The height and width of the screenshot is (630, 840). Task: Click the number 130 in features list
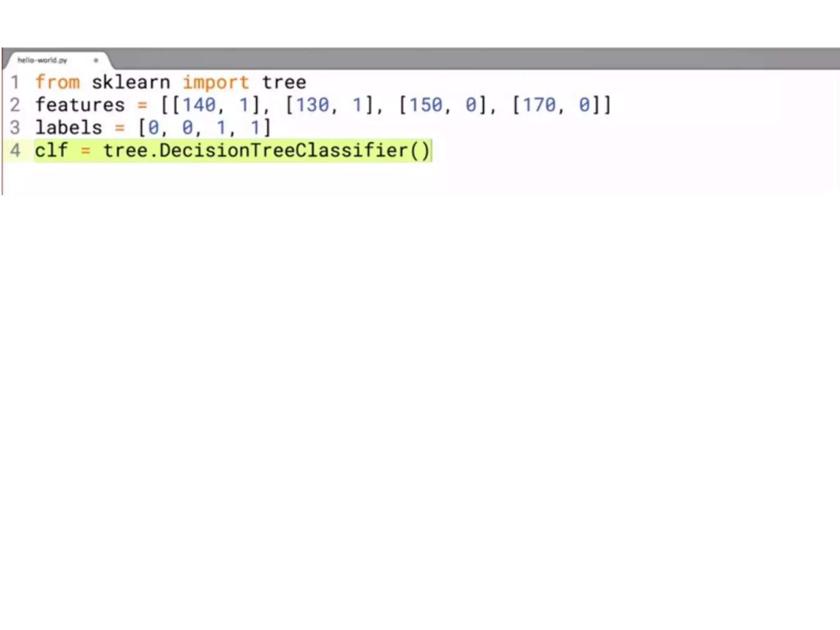[x=313, y=105]
